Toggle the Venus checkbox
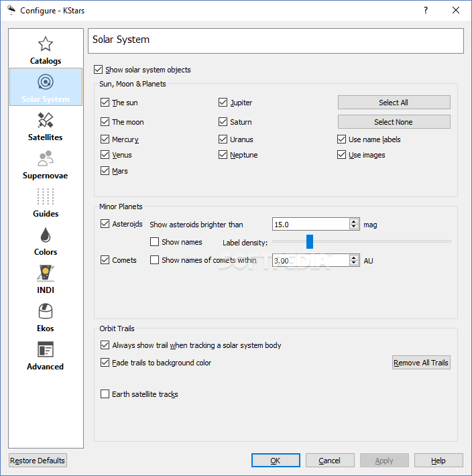The width and height of the screenshot is (472, 476). pyautogui.click(x=105, y=155)
